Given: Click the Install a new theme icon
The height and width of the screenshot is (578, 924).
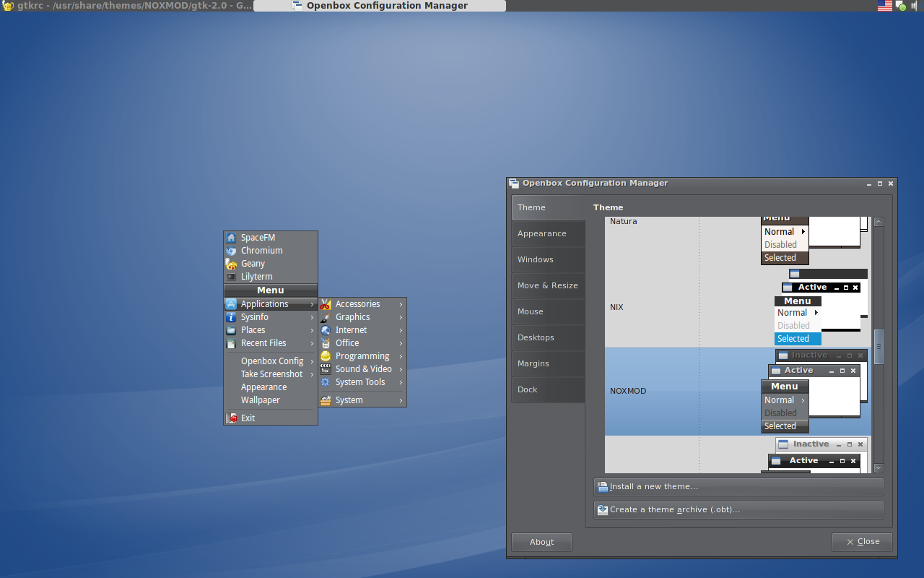Looking at the screenshot, I should 603,487.
